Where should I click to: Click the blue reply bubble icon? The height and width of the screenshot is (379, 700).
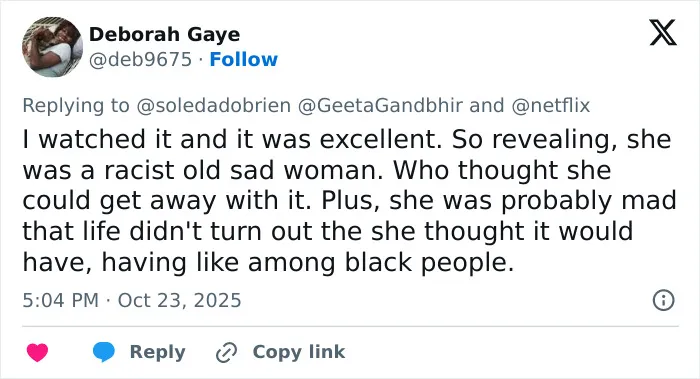[x=104, y=352]
